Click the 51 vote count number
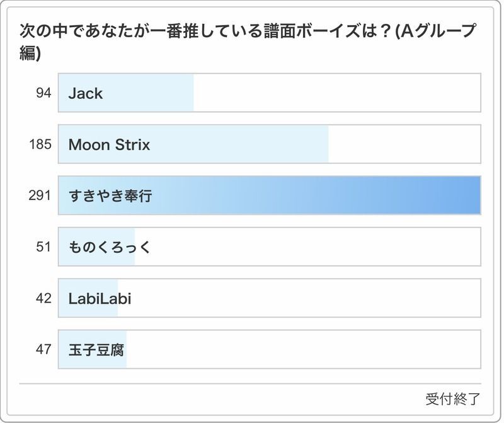 (43, 247)
